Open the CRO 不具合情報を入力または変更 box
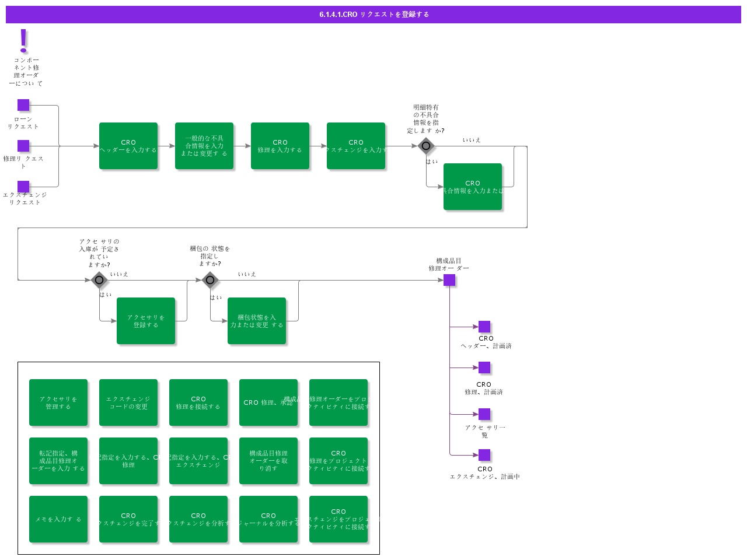The image size is (747, 560). click(x=473, y=187)
